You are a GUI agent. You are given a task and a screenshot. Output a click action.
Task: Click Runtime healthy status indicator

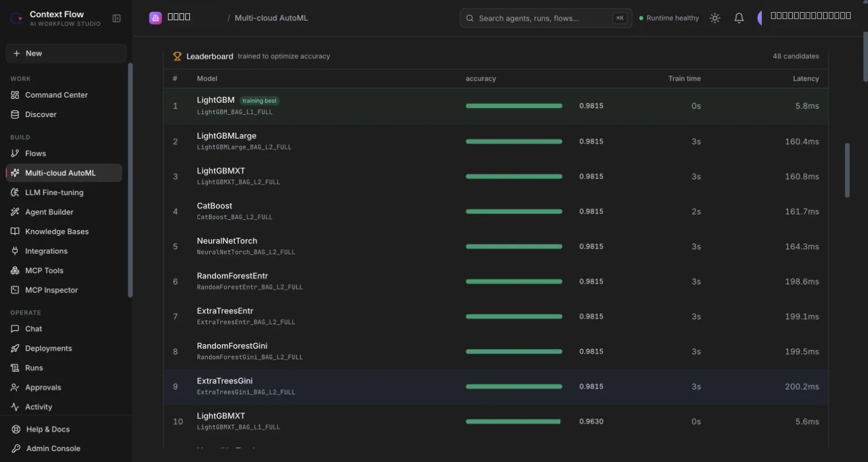click(669, 18)
